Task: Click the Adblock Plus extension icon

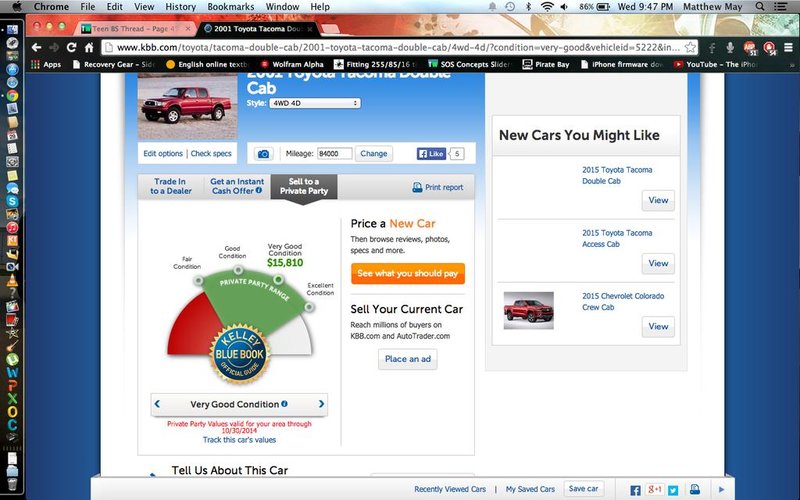Action: [749, 48]
